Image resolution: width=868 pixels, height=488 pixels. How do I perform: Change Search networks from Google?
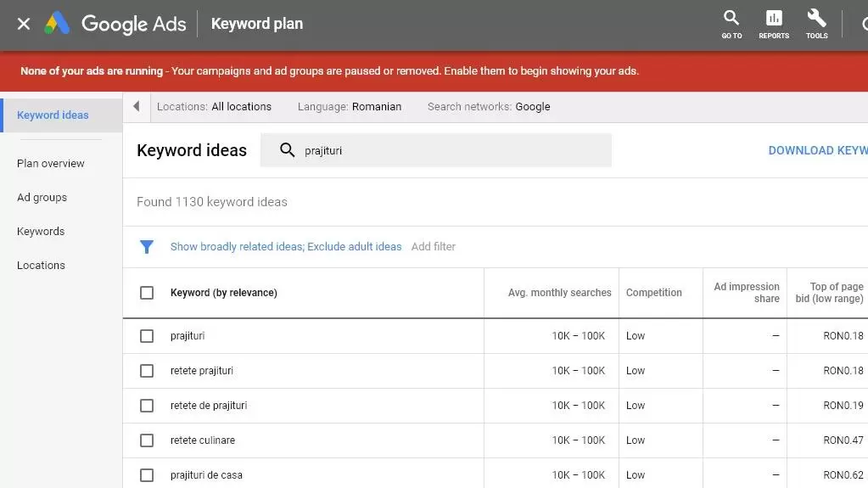(489, 107)
